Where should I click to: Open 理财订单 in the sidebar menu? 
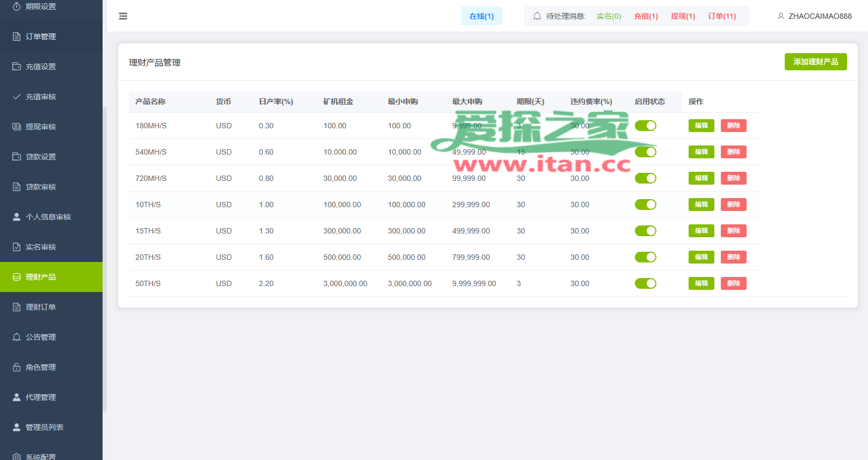tap(41, 307)
